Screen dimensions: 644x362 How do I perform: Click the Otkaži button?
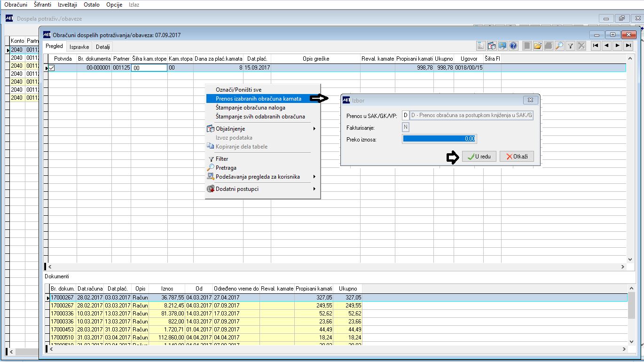coord(517,157)
